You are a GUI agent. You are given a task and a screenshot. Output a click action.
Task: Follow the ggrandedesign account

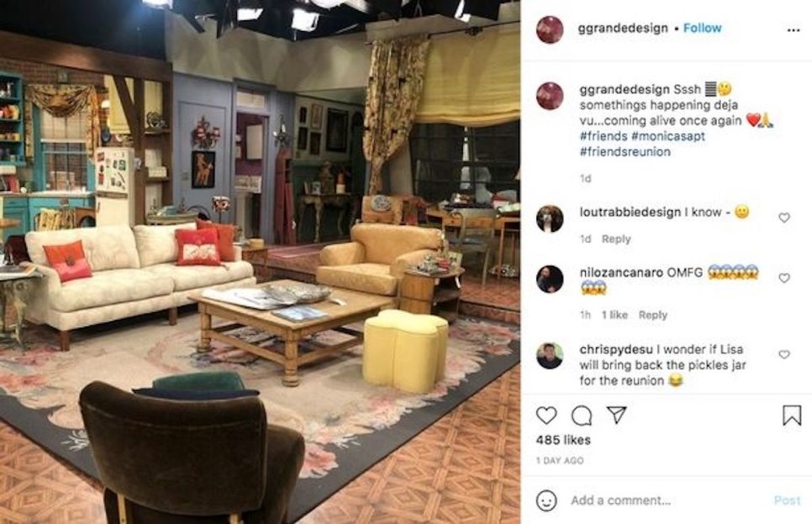click(702, 28)
